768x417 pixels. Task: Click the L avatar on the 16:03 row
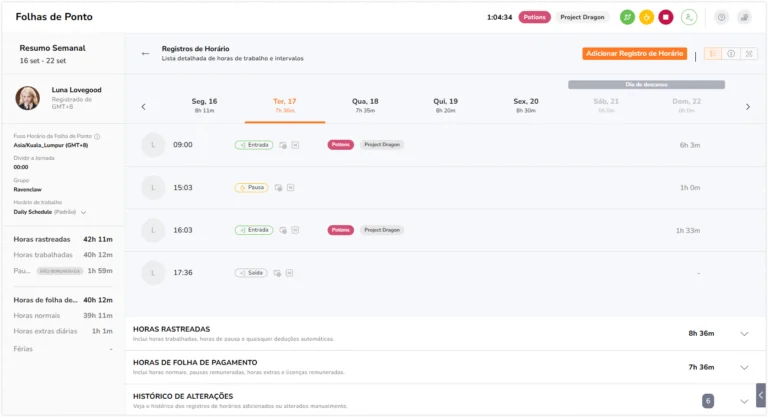pos(153,230)
